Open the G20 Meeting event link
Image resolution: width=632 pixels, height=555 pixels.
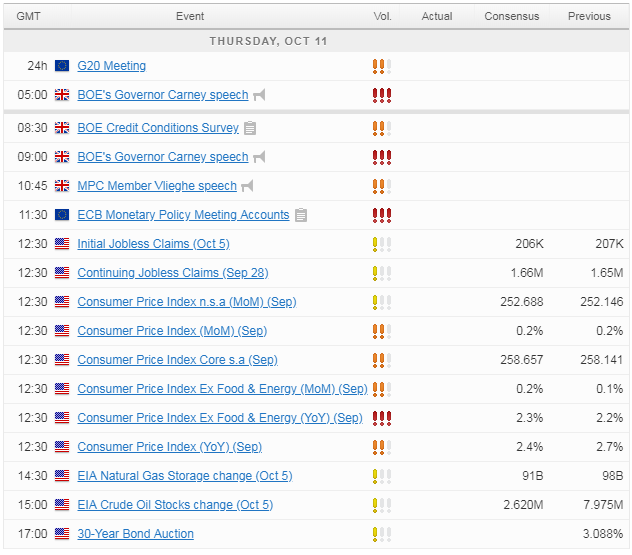(112, 66)
